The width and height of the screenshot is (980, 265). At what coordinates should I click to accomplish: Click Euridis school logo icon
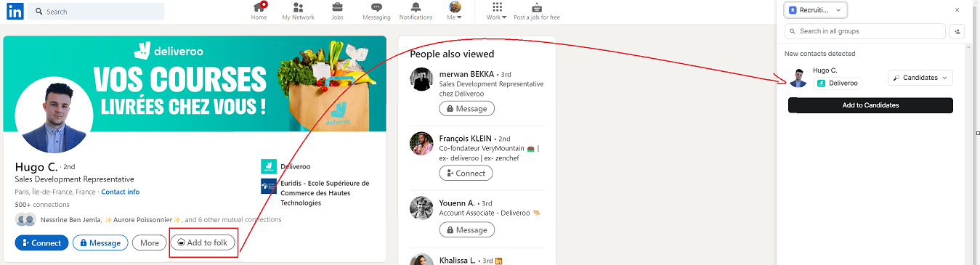point(268,187)
